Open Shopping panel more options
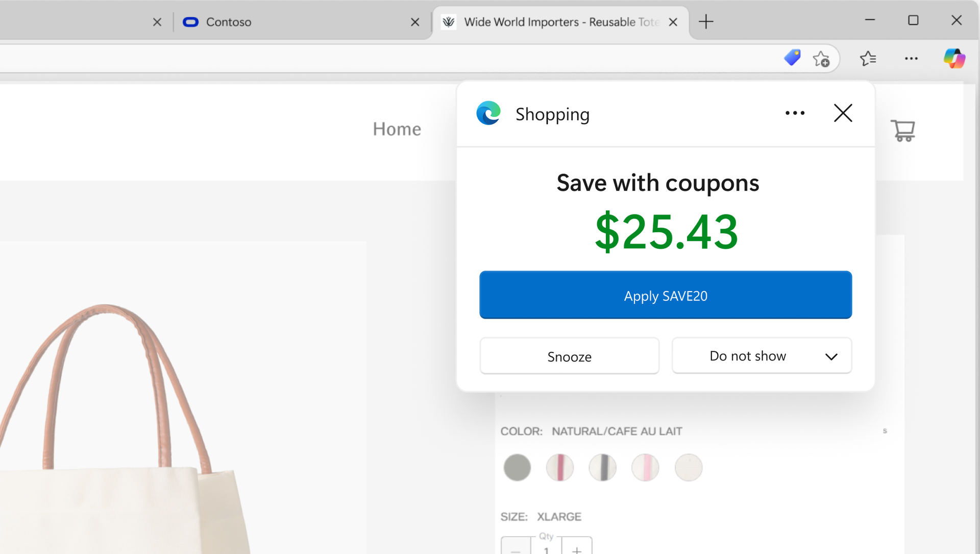 [795, 113]
